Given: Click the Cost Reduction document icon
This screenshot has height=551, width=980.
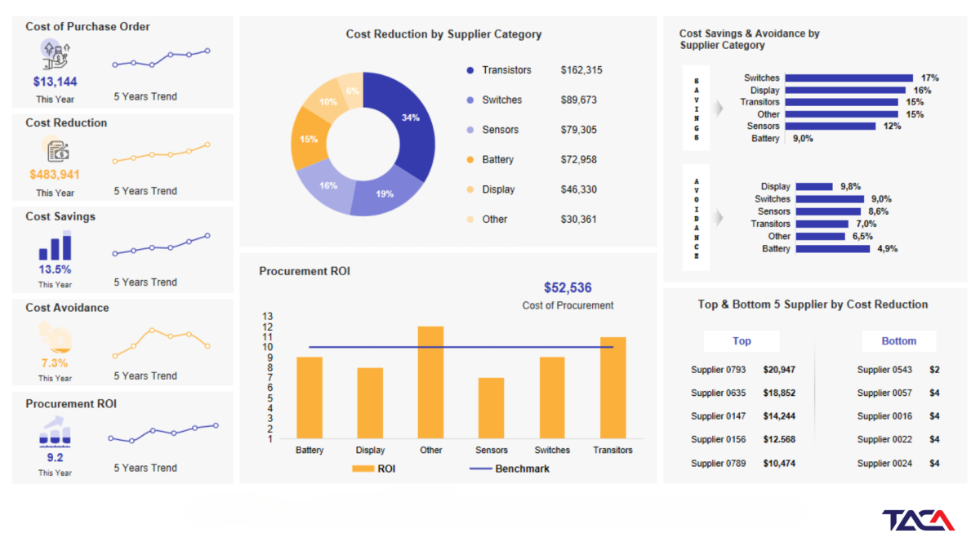Looking at the screenshot, I should click(57, 150).
